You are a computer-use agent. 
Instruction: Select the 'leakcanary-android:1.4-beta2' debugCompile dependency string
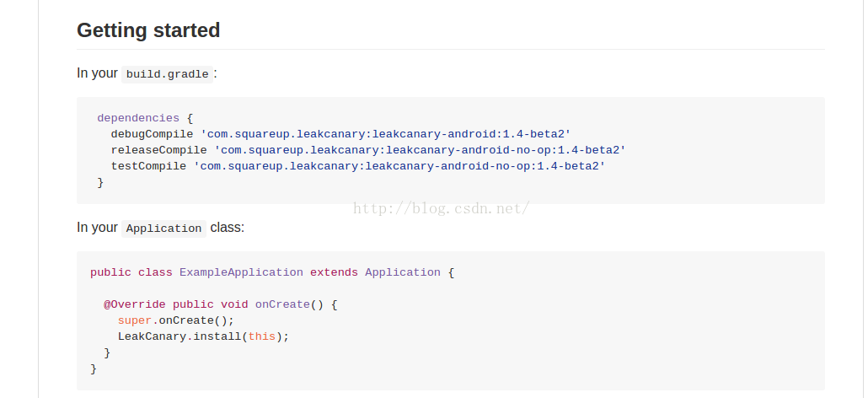[x=386, y=134]
